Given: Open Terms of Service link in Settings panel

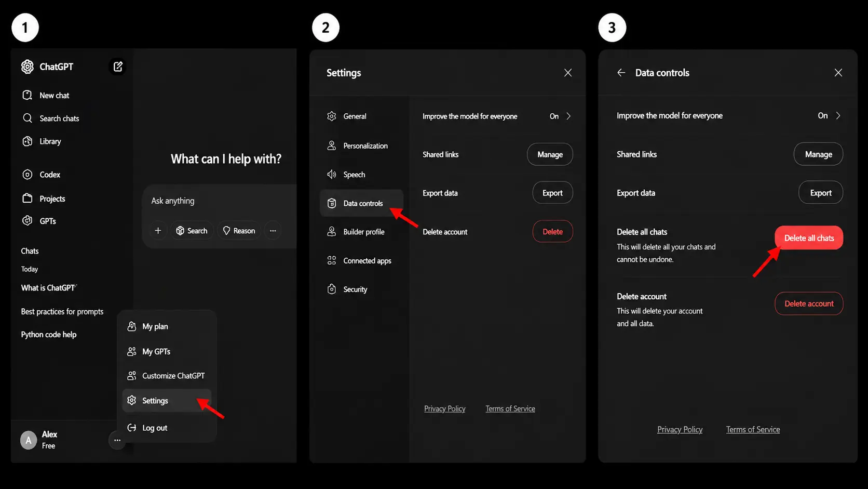Looking at the screenshot, I should 510,409.
